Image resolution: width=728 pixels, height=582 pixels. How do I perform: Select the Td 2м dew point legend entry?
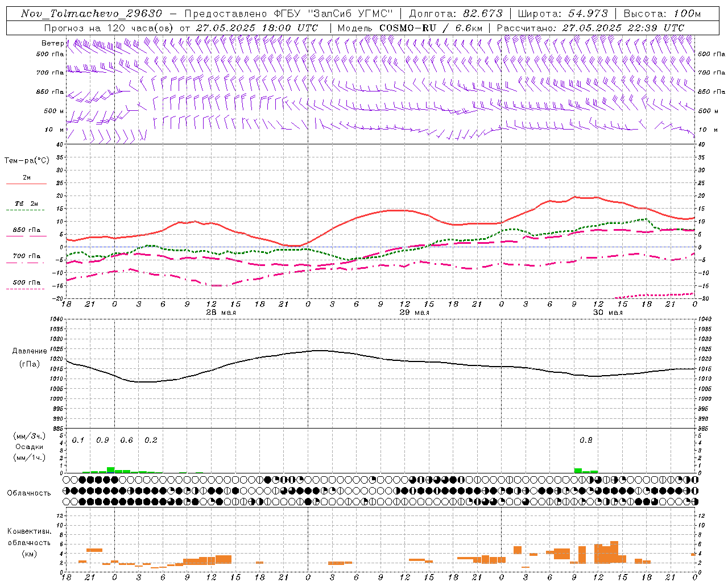26,203
